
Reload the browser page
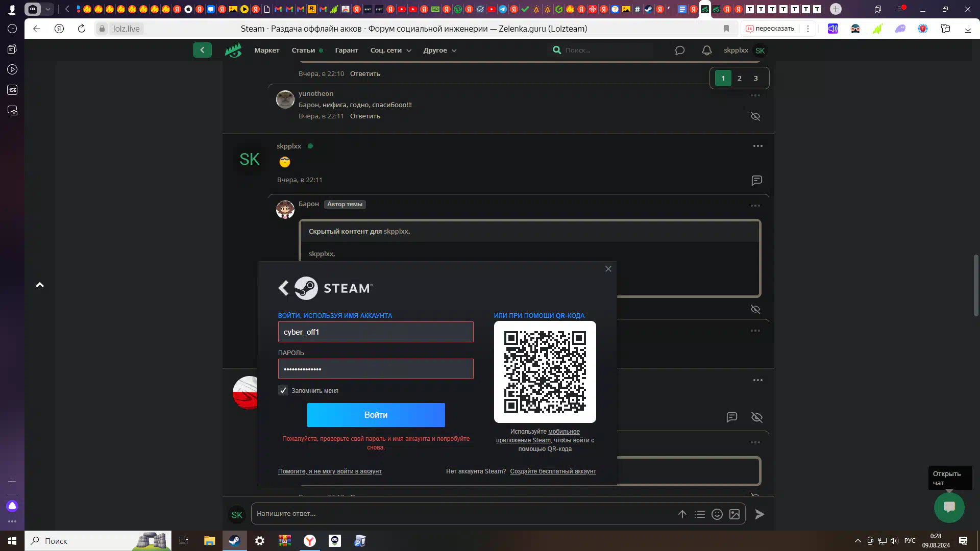[81, 29]
